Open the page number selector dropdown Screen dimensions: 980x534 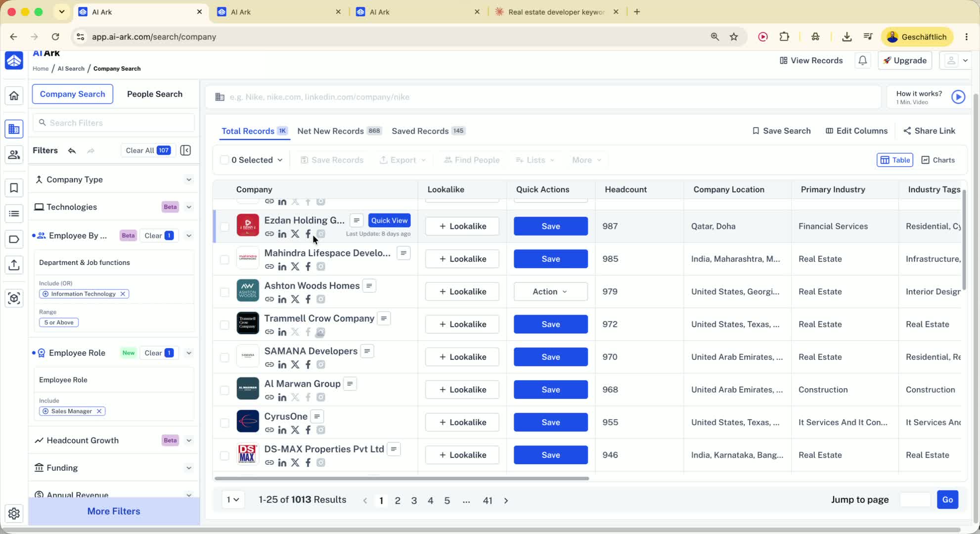233,500
